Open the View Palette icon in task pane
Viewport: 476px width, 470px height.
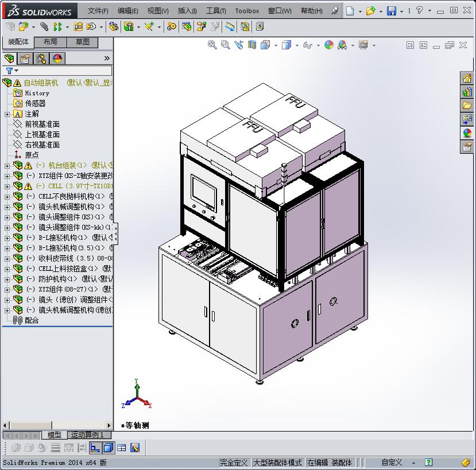[467, 119]
